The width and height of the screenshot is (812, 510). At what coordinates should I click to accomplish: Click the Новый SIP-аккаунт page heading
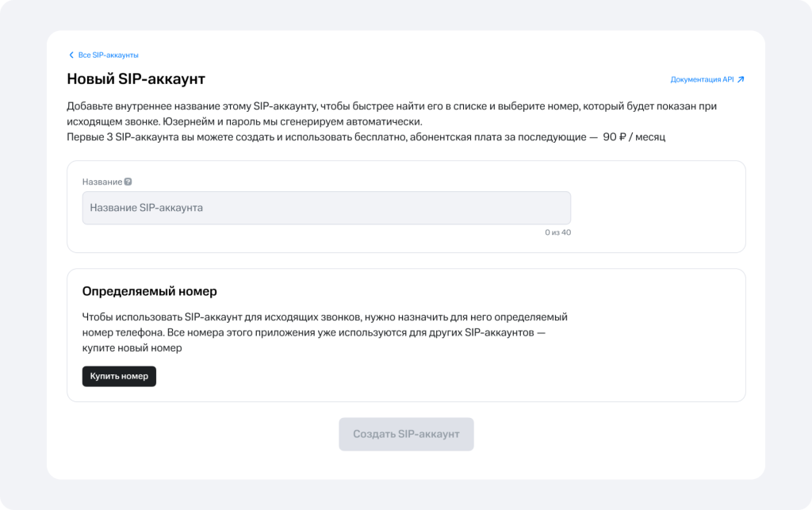coord(136,79)
